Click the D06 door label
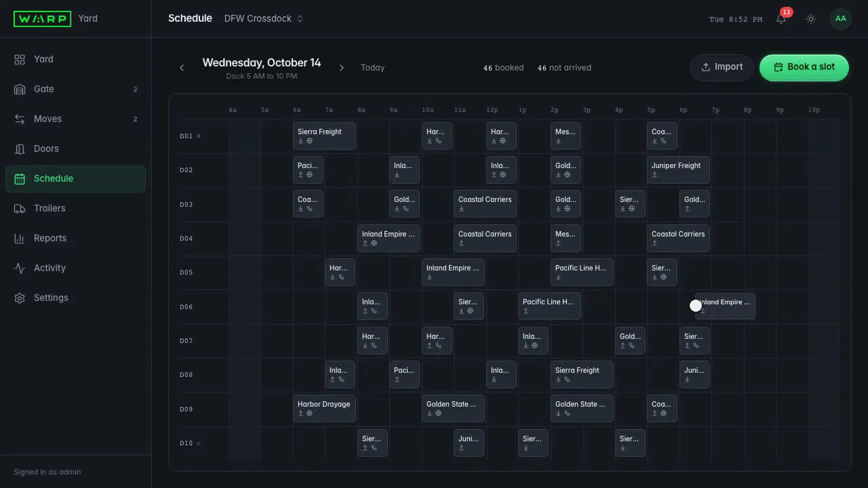 [186, 307]
